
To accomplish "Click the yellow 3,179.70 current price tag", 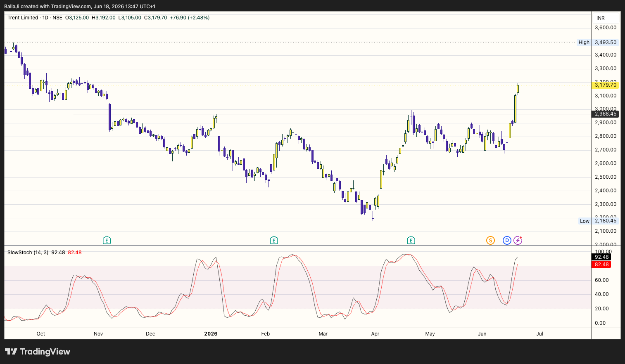I will (606, 85).
